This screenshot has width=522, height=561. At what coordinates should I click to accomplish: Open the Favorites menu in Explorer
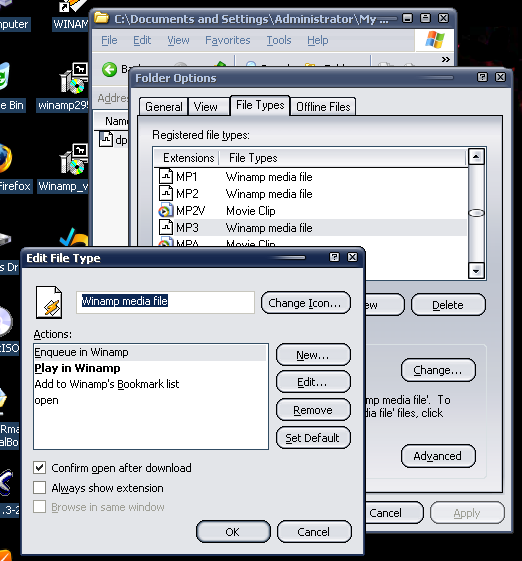click(228, 40)
